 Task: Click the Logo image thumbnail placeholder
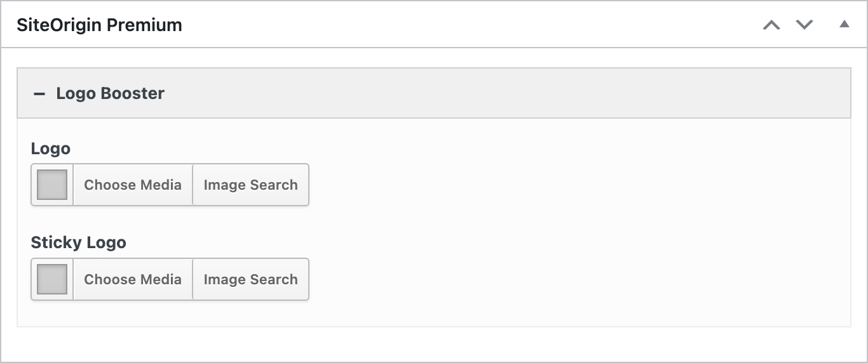pos(52,185)
